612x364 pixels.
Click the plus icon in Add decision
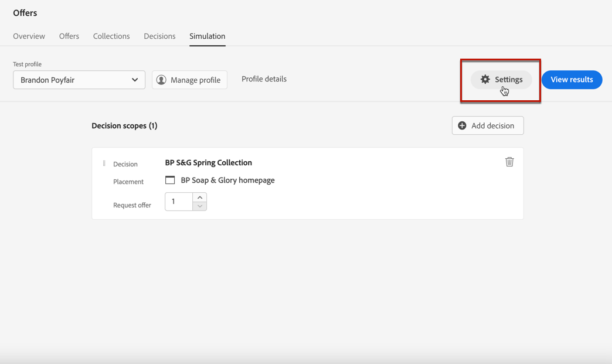463,125
